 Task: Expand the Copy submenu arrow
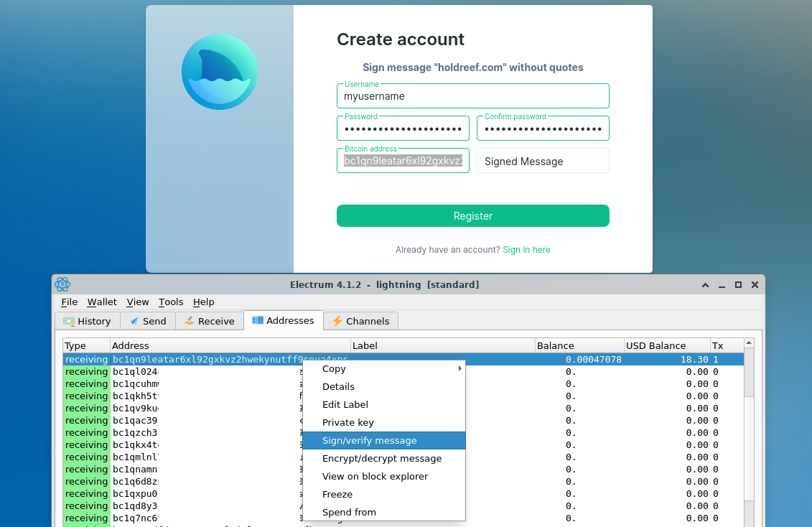tap(459, 369)
